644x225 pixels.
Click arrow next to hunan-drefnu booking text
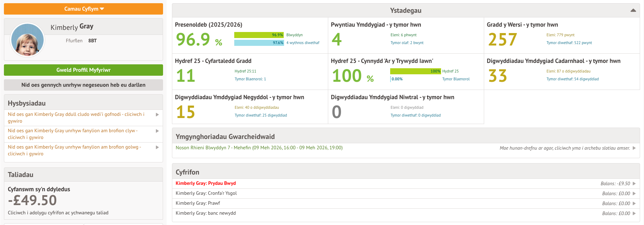tap(634, 148)
